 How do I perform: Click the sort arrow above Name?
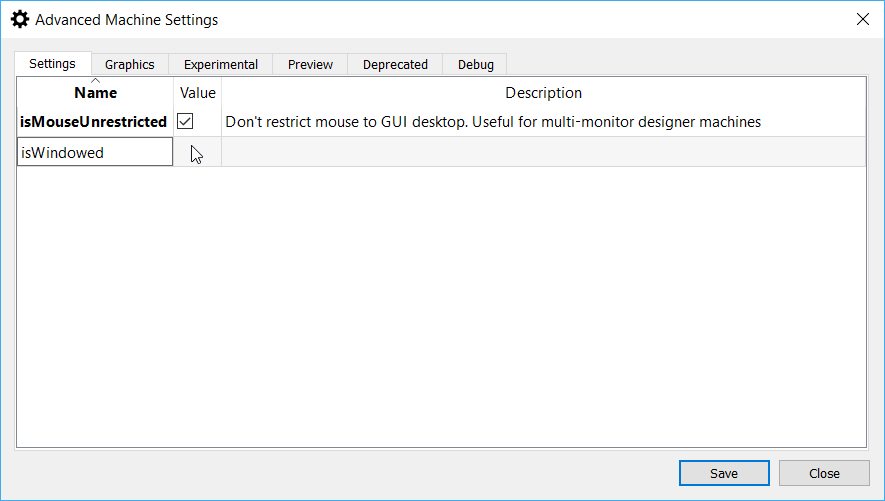(96, 80)
